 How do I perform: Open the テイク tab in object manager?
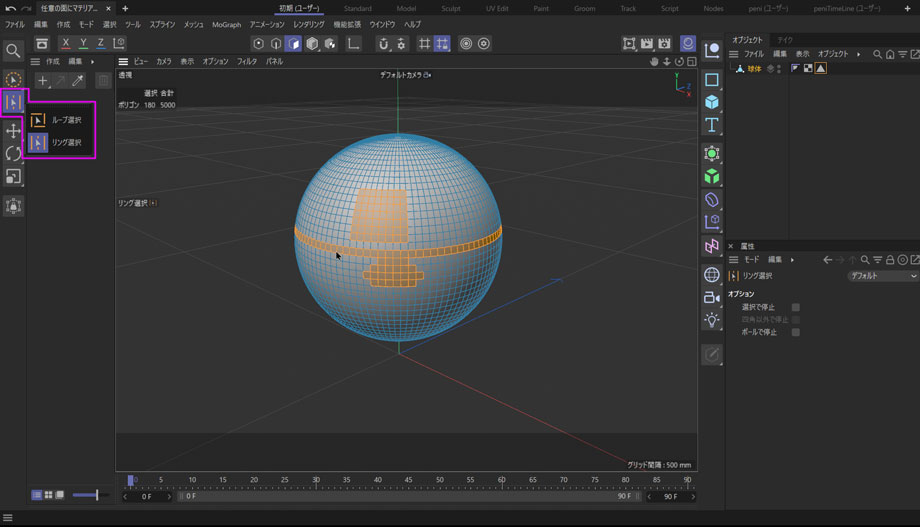tap(786, 40)
